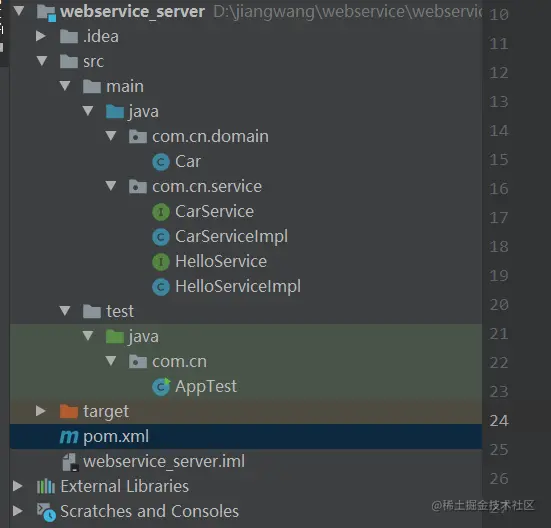Click line number 17 in gutter

[499, 218]
